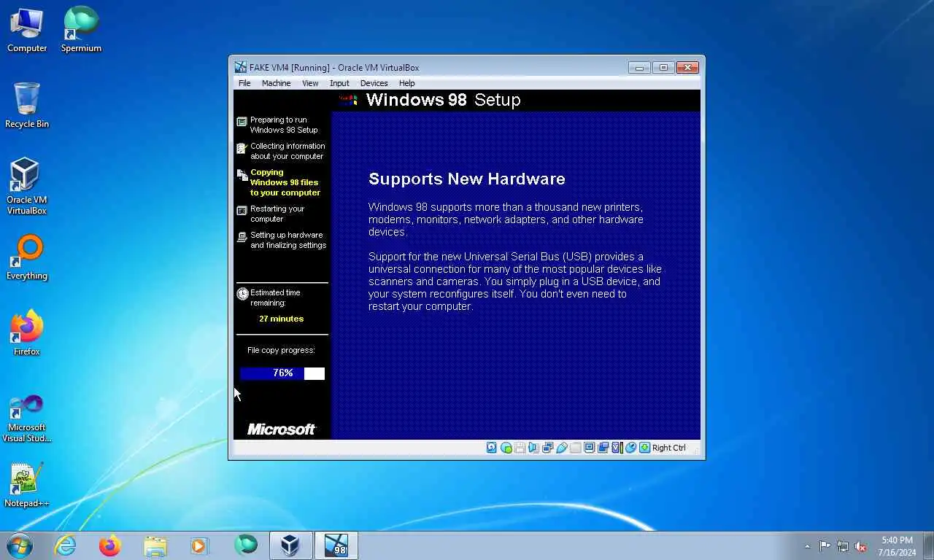Screen dimensions: 934x560
Task: Click the Spermium taskbar icon
Action: (x=246, y=545)
